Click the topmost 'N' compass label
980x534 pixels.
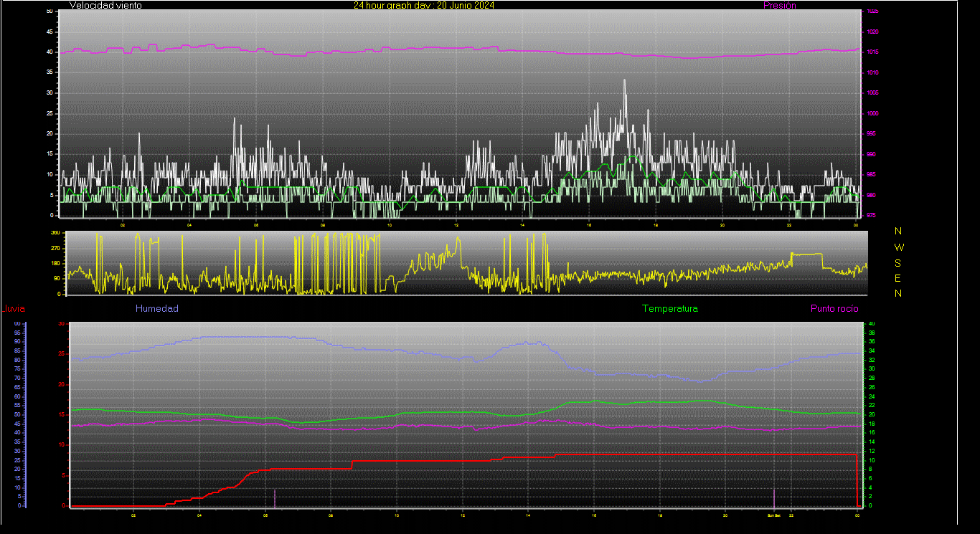[898, 231]
